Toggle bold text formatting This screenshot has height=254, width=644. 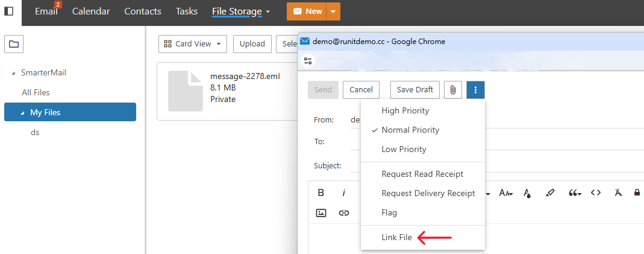[x=321, y=193]
